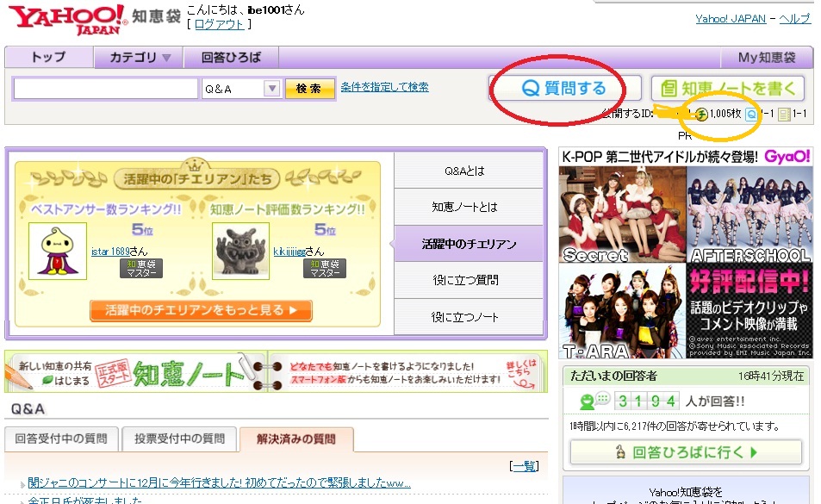The height and width of the screenshot is (504, 821).
Task: Click the 質問する button
Action: click(x=565, y=88)
